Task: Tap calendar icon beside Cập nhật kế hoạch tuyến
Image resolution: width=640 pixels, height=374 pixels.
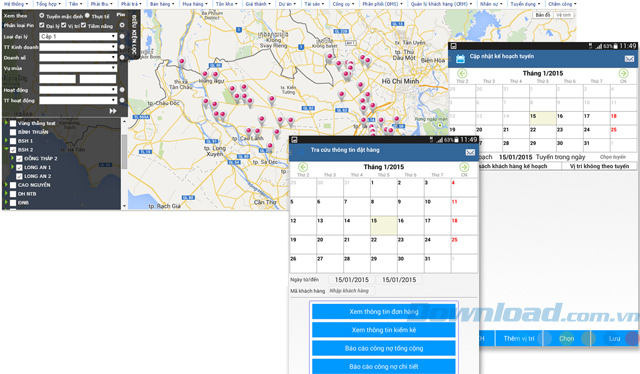Action: click(x=460, y=59)
